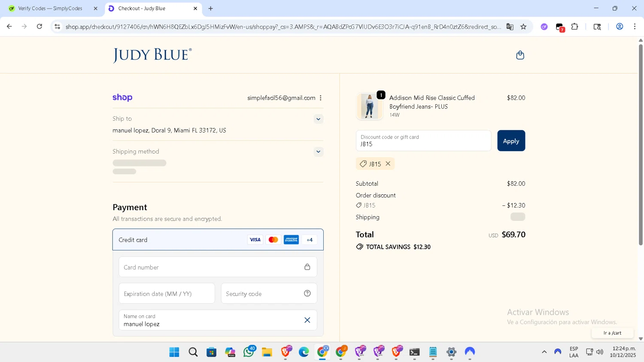This screenshot has height=362, width=644.
Task: Reload the checkout page
Action: [39, 27]
